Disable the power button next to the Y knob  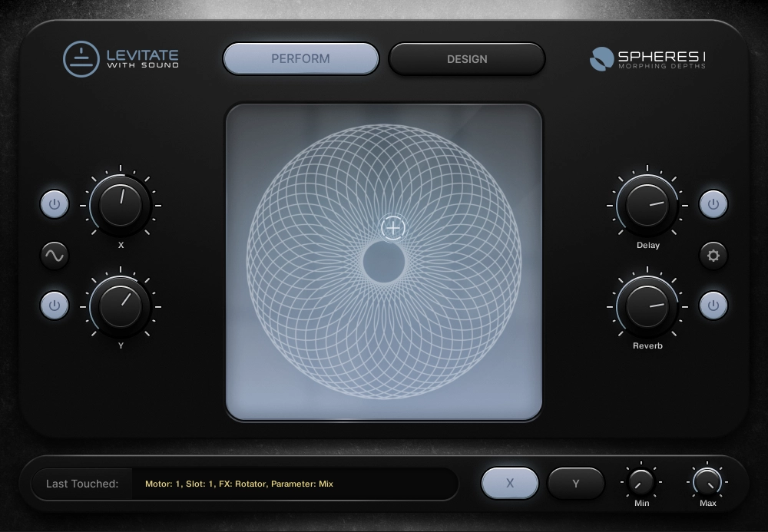[54, 305]
